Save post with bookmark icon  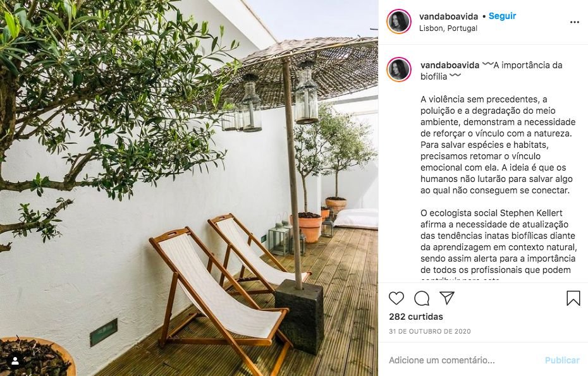point(573,298)
